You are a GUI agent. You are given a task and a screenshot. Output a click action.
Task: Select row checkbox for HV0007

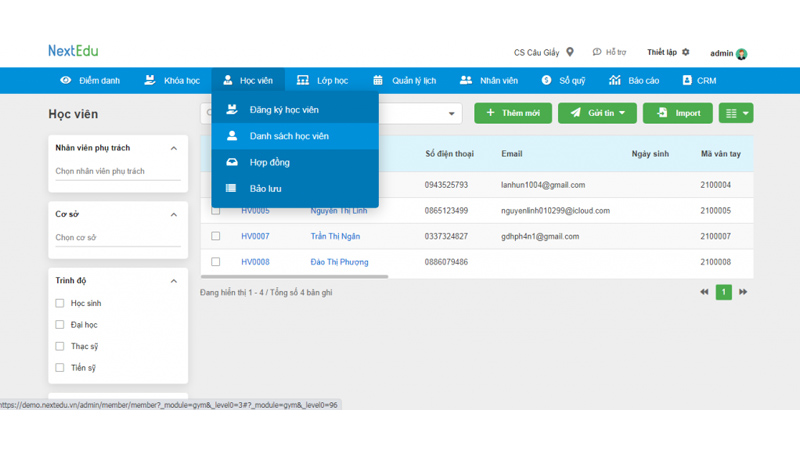click(215, 236)
